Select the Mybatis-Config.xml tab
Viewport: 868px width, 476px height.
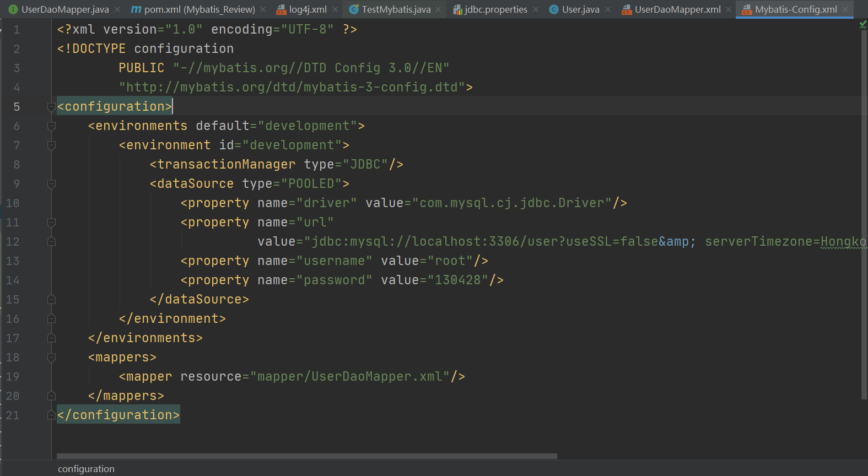[x=796, y=9]
